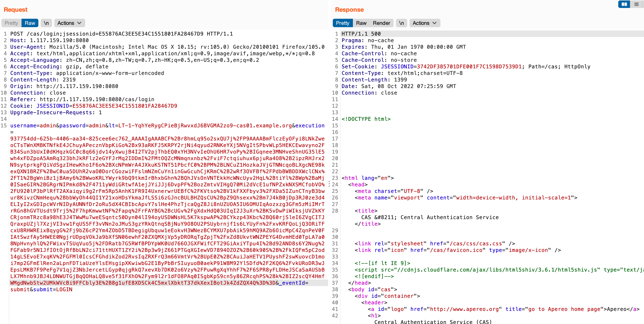Click the POST request line text

(121, 34)
